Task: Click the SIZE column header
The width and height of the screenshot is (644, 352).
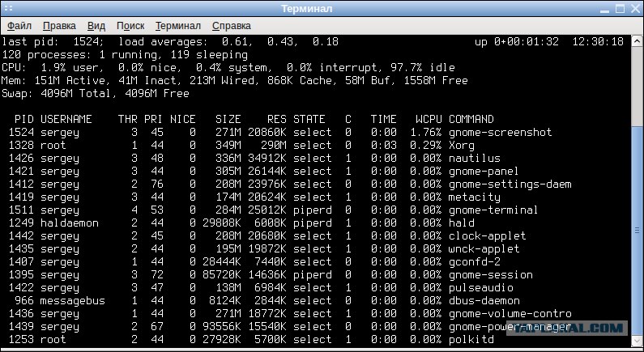Action: tap(228, 120)
